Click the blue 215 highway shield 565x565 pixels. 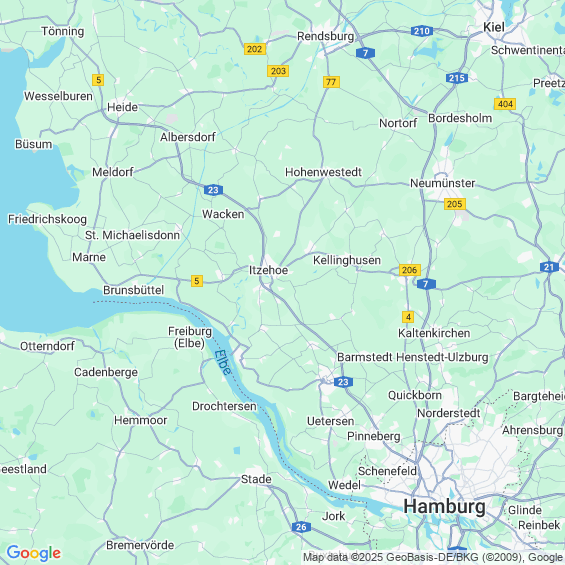click(x=457, y=78)
